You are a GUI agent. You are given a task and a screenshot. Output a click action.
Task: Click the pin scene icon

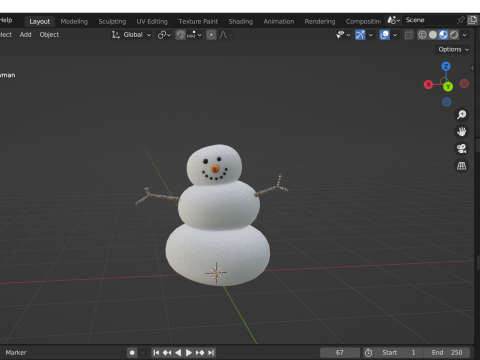pos(460,20)
